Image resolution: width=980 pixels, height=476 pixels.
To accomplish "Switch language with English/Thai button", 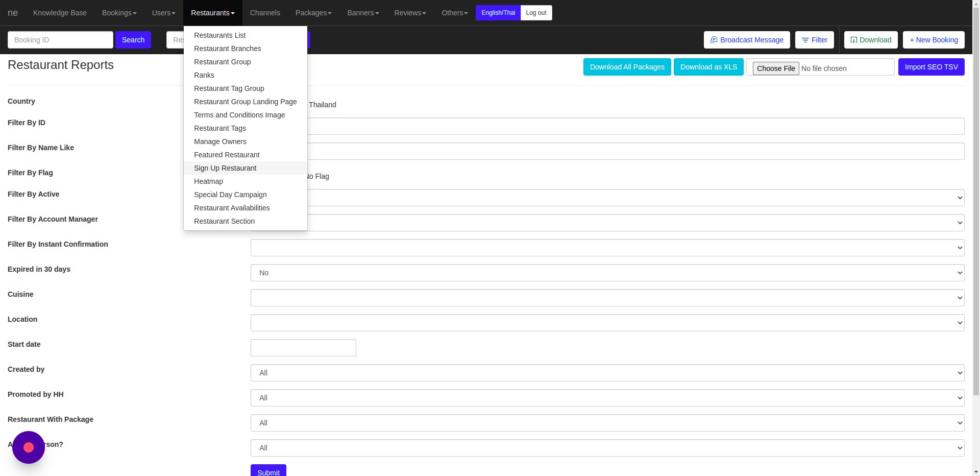I will (498, 13).
